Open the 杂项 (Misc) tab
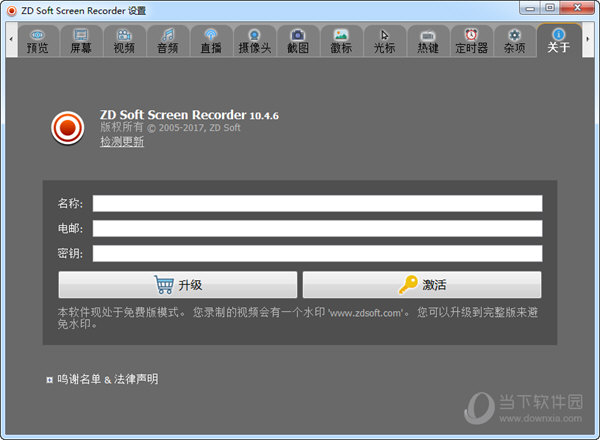Viewport: 600px width, 440px height. coord(515,41)
